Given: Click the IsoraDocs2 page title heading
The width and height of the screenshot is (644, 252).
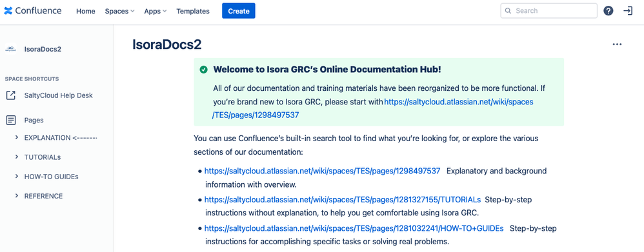Looking at the screenshot, I should (166, 44).
